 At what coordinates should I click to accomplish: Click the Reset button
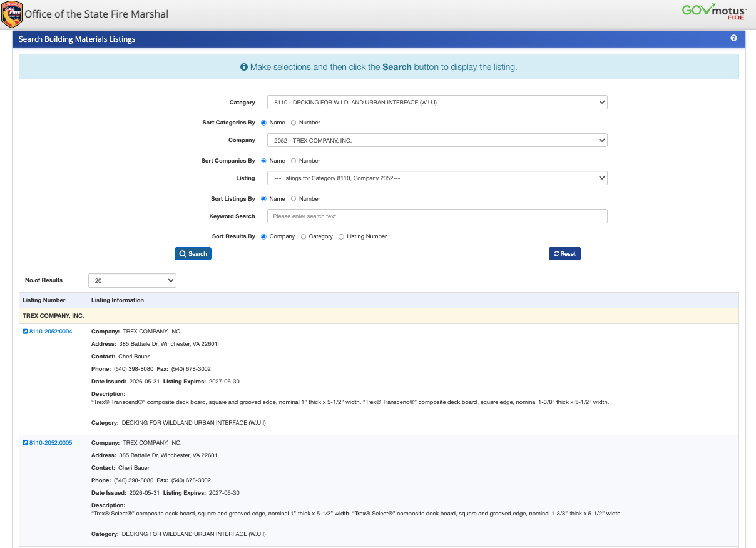coord(564,254)
